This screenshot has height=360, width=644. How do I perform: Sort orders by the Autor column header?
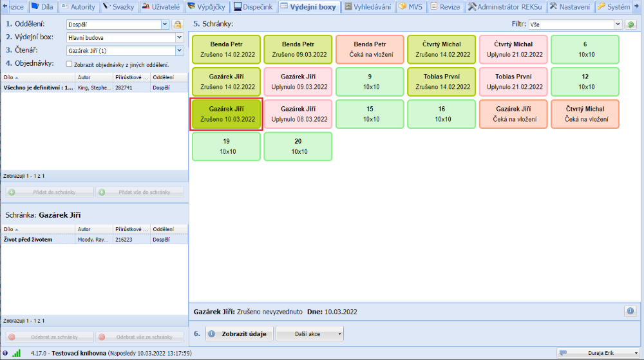click(x=93, y=77)
